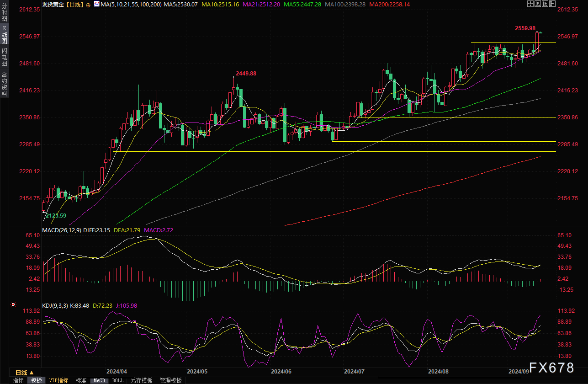Expand the 日线 period selector
The image size is (588, 384).
pos(25,373)
